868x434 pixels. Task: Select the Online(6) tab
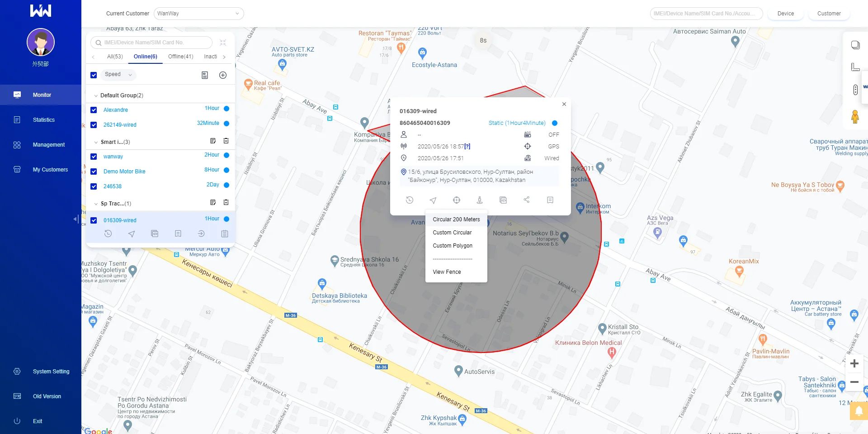[146, 57]
